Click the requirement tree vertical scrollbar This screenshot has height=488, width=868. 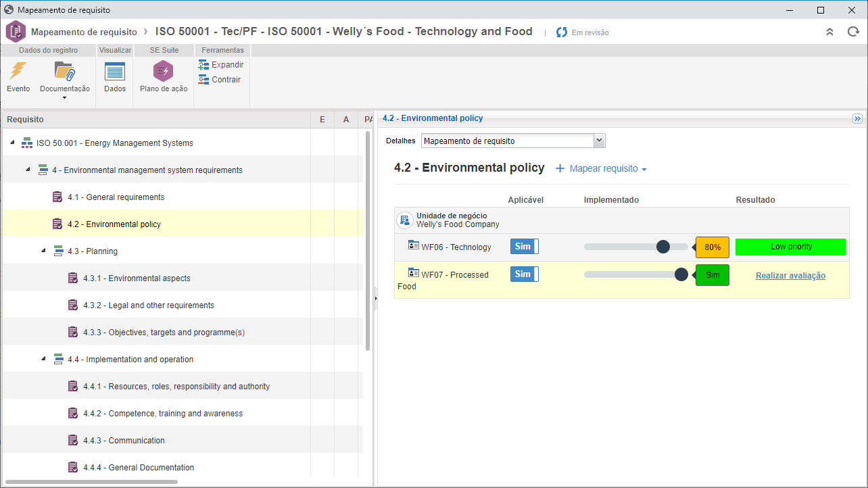[368, 241]
